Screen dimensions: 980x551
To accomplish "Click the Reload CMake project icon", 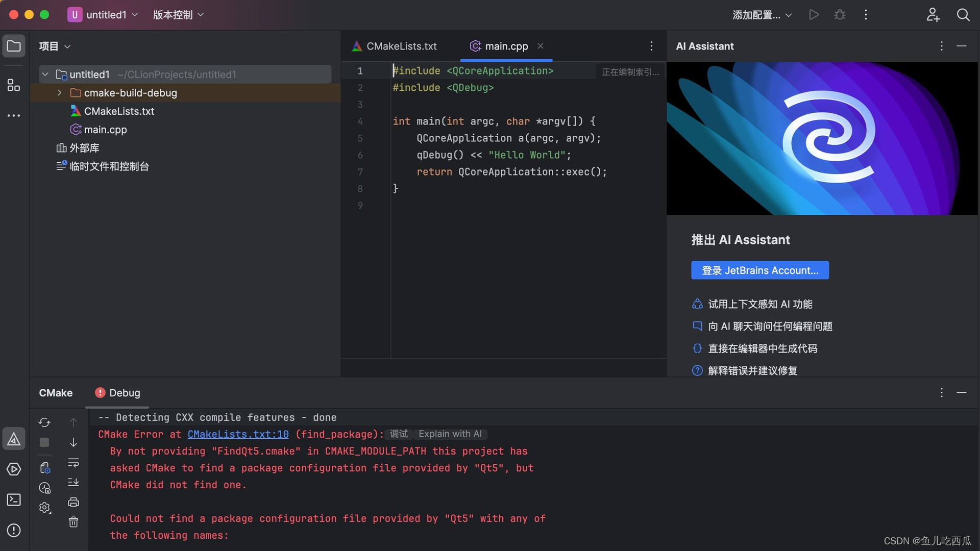I will tap(44, 422).
